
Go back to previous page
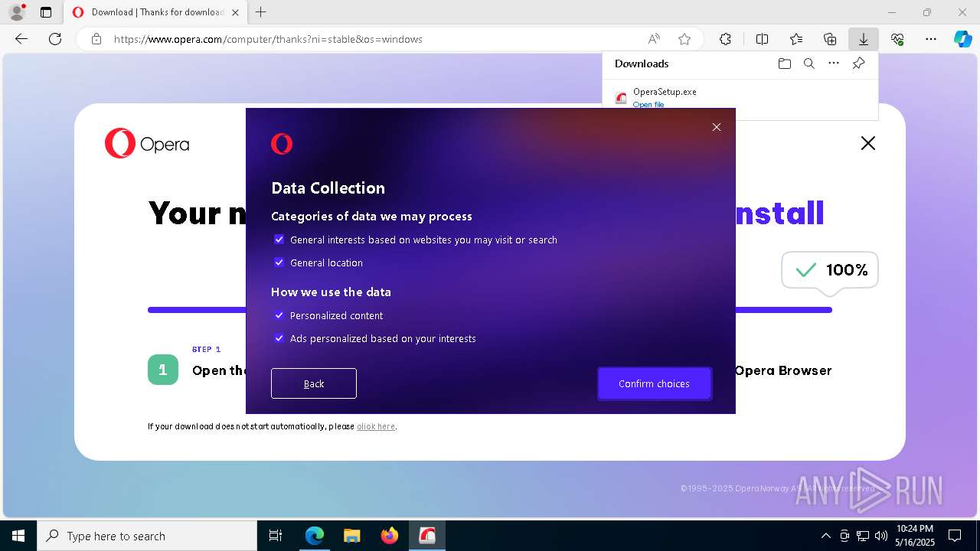point(21,39)
